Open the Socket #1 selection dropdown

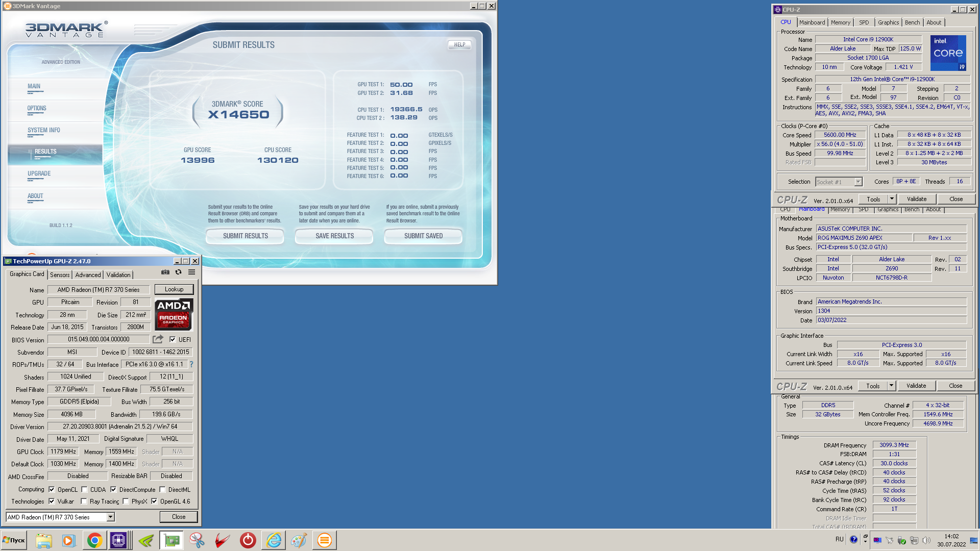[858, 182]
